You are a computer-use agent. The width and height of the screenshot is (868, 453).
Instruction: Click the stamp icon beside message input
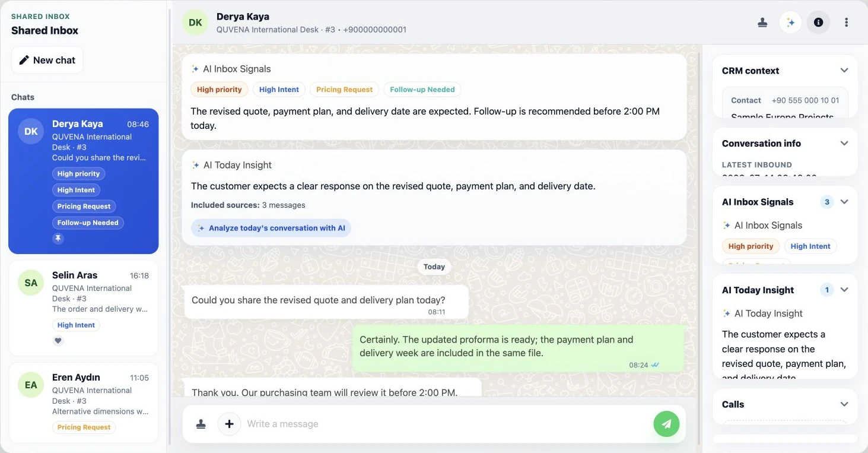click(x=201, y=424)
